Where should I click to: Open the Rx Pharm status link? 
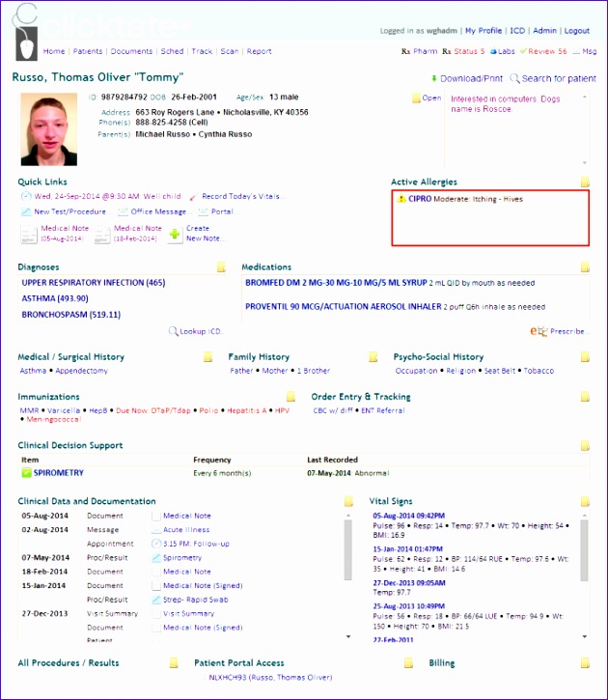pos(419,51)
